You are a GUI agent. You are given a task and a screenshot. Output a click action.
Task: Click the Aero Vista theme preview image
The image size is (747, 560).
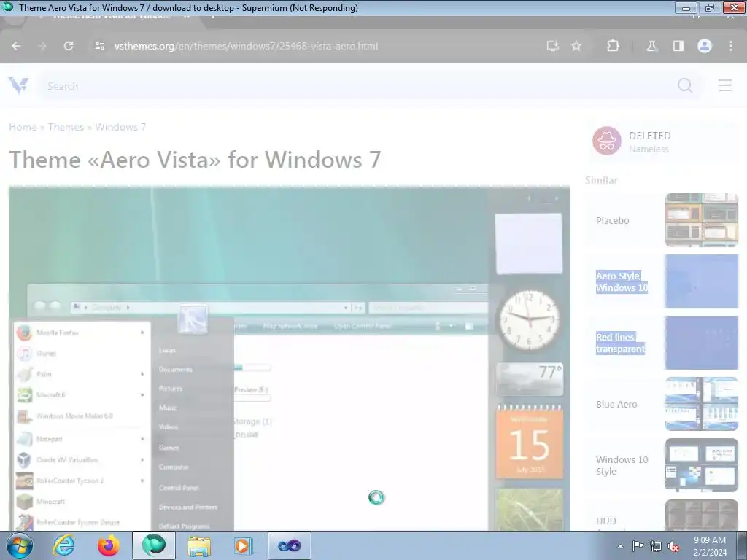(289, 358)
